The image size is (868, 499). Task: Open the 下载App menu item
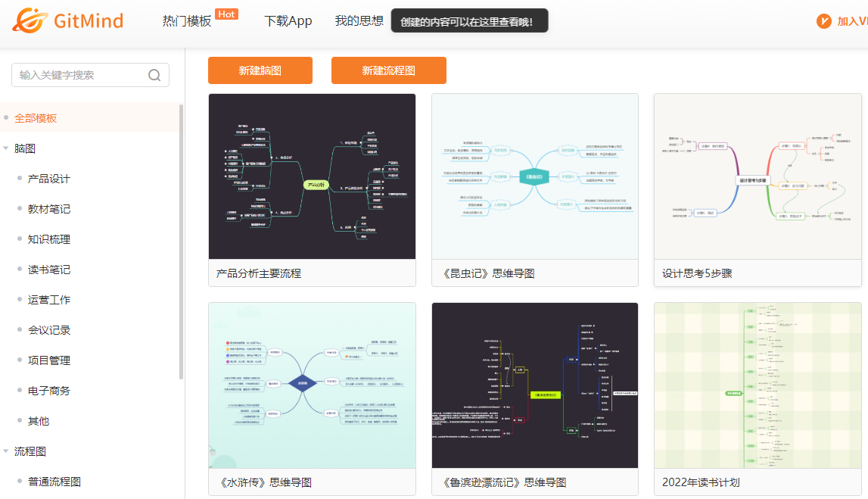pos(288,21)
